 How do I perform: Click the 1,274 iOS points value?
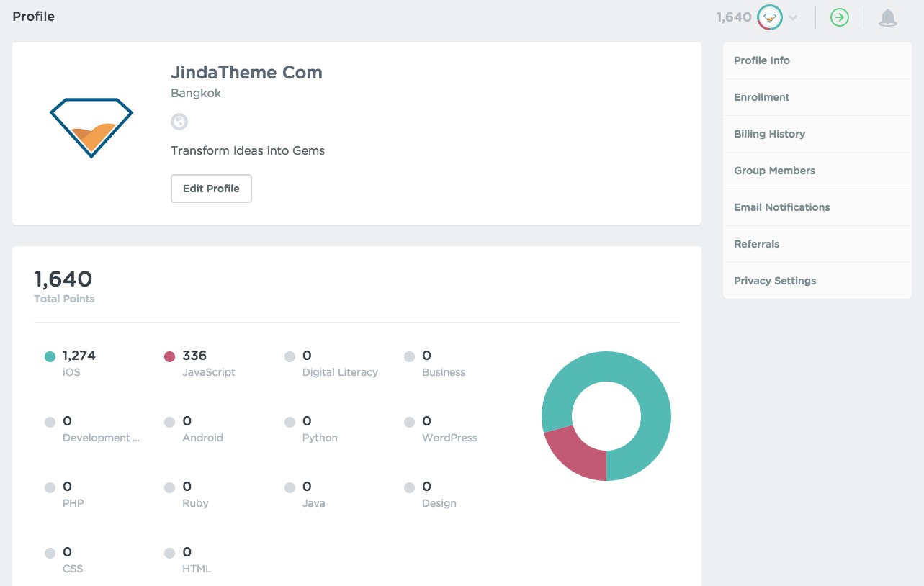click(x=79, y=356)
